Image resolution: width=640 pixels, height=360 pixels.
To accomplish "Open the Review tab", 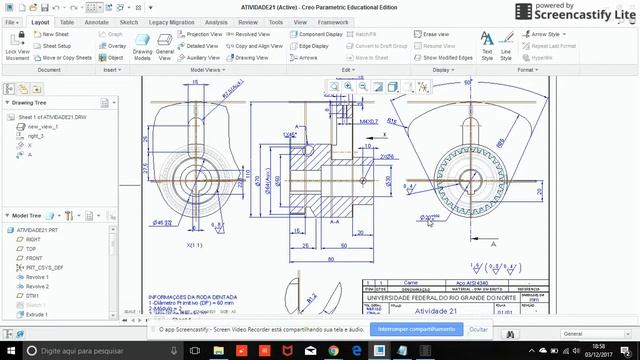I will coord(248,22).
